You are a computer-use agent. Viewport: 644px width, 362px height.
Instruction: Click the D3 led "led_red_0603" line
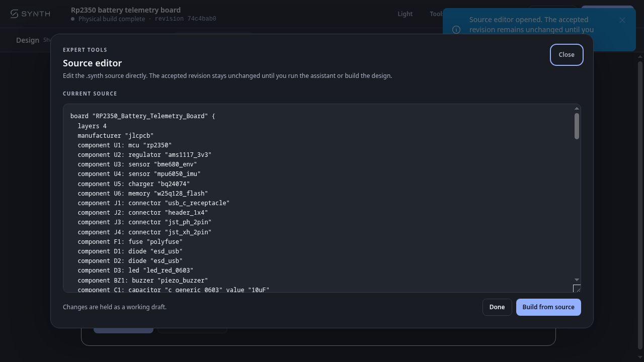pos(135,270)
